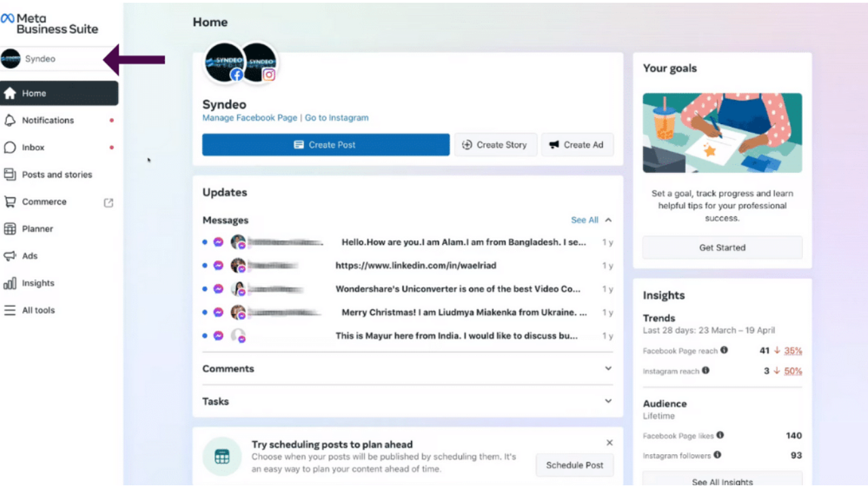
Task: Select Notifications in the sidebar menu
Action: (x=48, y=120)
